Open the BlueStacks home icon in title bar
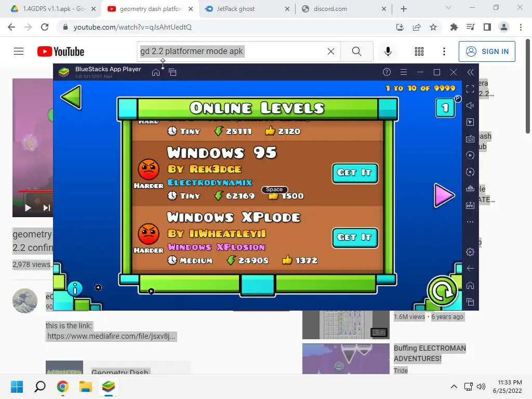The image size is (532, 399). (x=156, y=72)
